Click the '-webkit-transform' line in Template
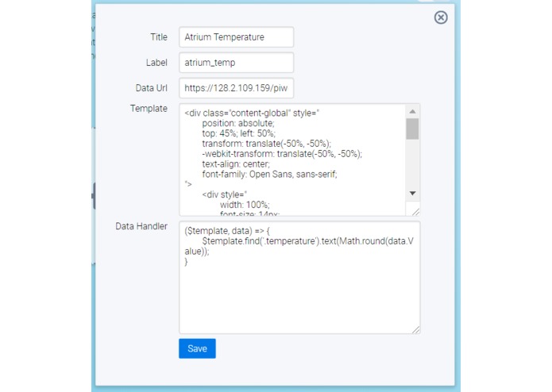 pos(282,154)
